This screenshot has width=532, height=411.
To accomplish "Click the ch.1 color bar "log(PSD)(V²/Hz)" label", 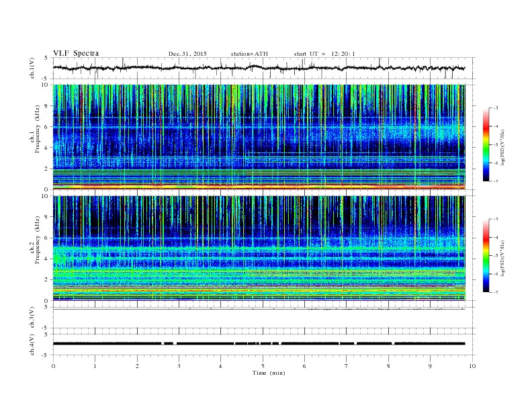I will click(x=502, y=148).
